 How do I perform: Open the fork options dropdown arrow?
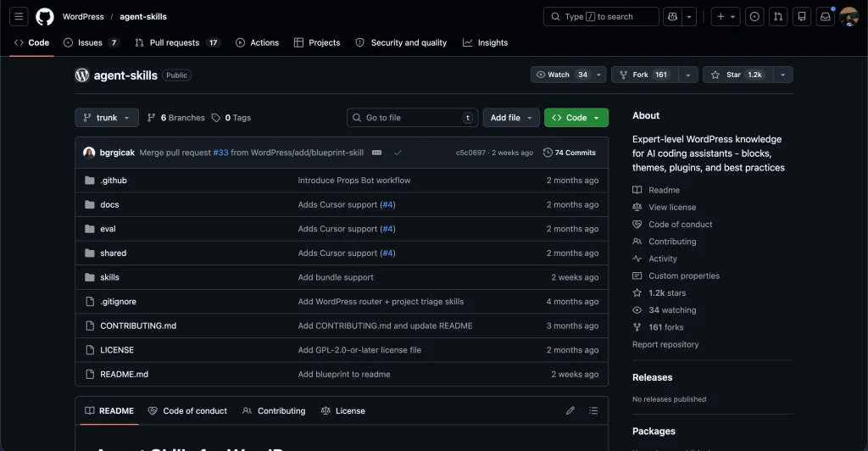coord(687,75)
